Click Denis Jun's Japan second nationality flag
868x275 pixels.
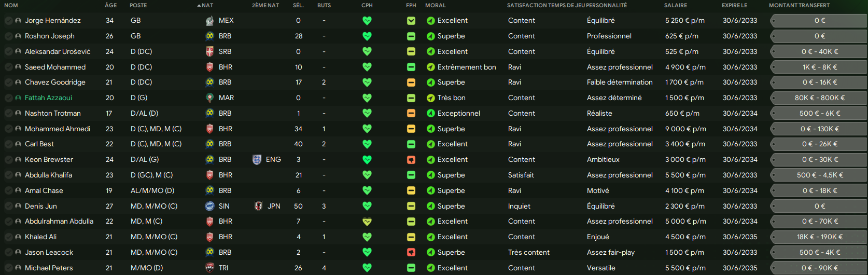coord(258,206)
